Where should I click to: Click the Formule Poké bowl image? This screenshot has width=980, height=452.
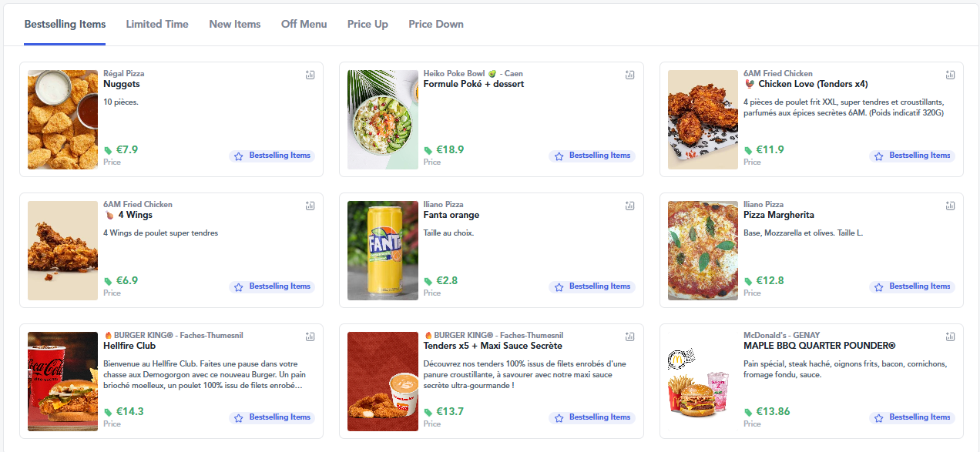coord(383,119)
